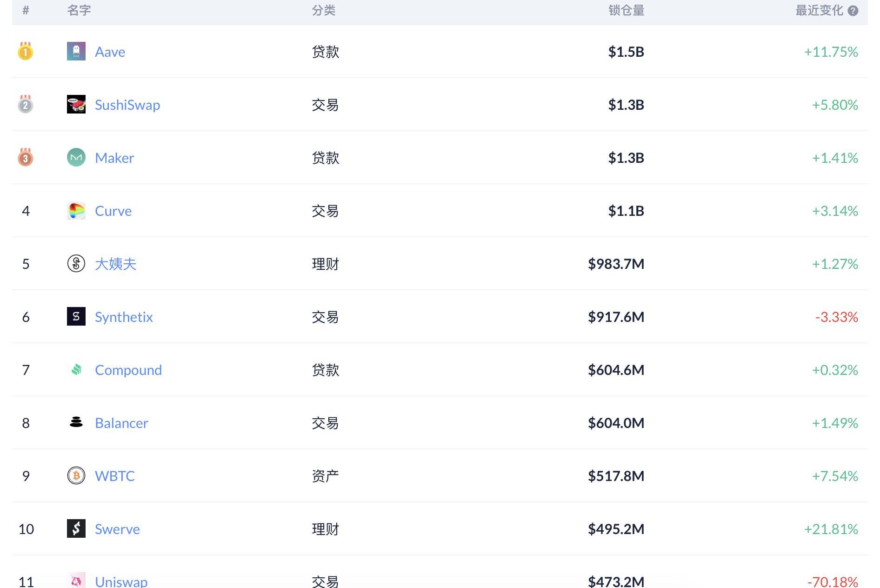The height and width of the screenshot is (588, 880).
Task: Sort by the 锁仓量 column header
Action: (x=626, y=11)
